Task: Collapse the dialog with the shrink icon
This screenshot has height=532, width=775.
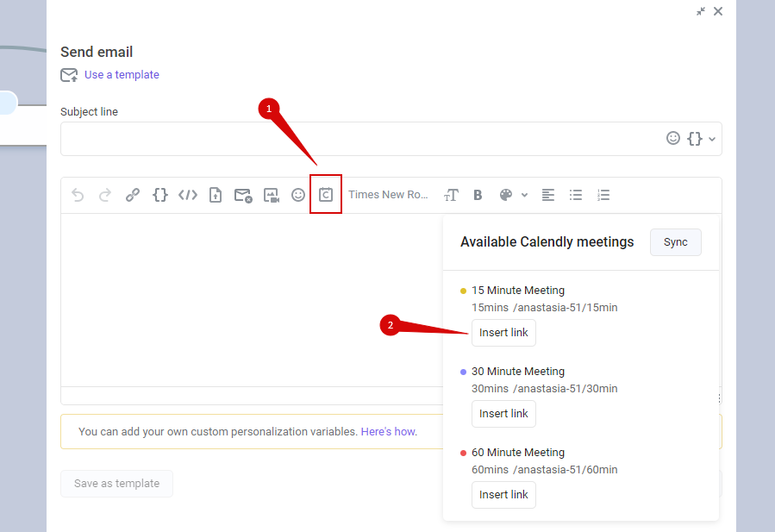Action: click(701, 11)
